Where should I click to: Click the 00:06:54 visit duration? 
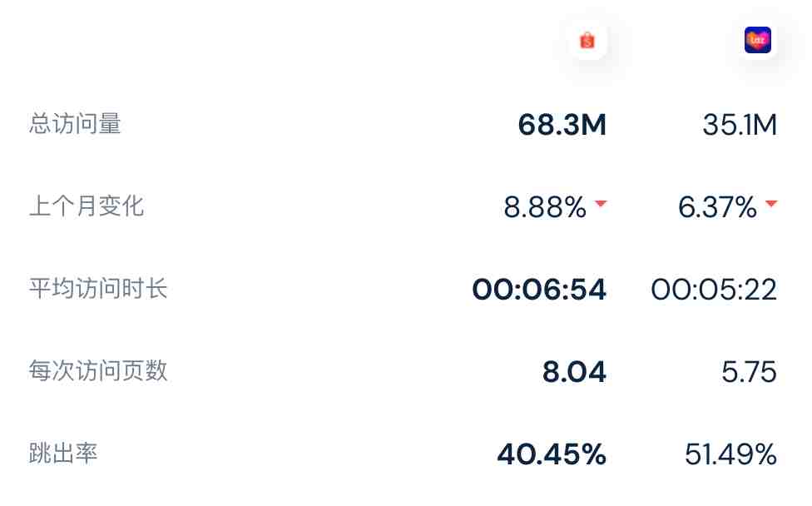point(539,290)
